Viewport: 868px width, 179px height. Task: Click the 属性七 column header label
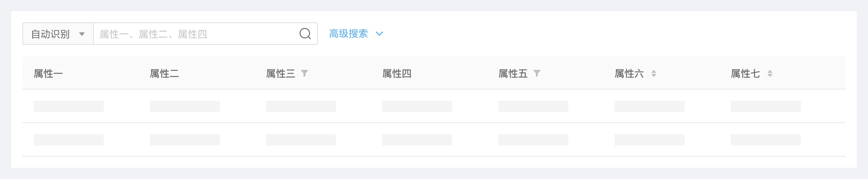click(745, 73)
